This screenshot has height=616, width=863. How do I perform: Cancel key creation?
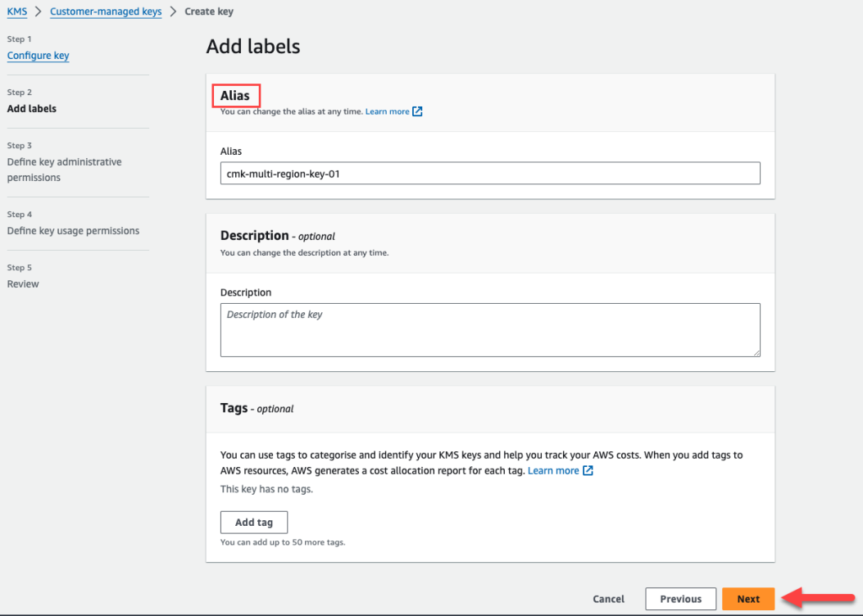(608, 599)
